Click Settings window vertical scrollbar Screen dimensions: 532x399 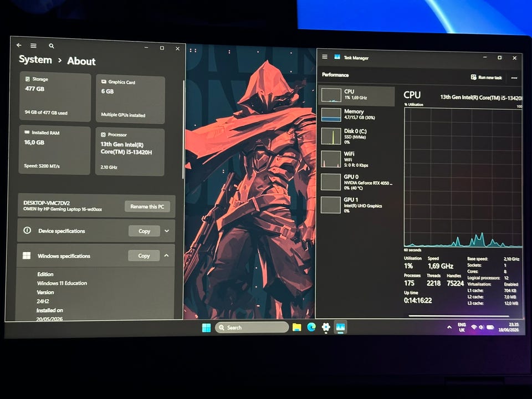point(183,130)
